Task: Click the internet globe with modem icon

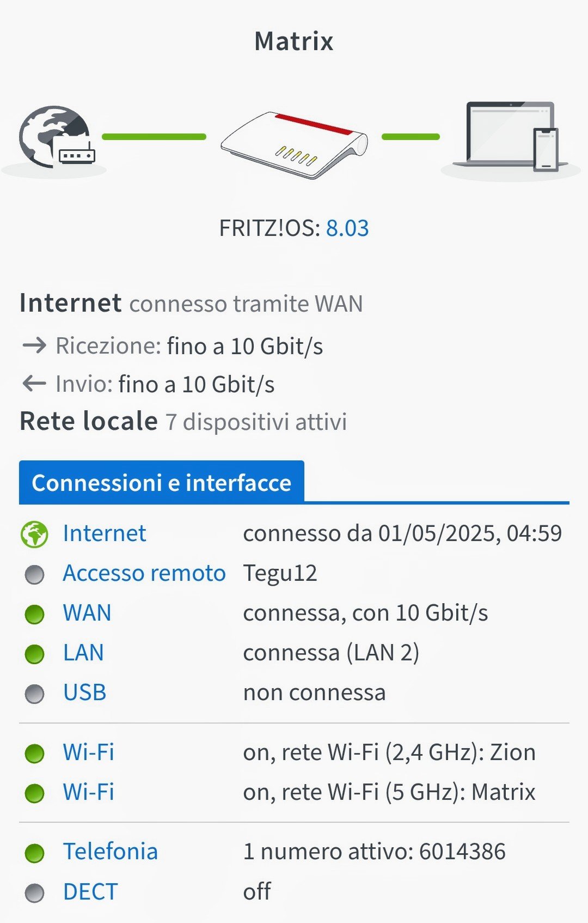Action: [56, 137]
